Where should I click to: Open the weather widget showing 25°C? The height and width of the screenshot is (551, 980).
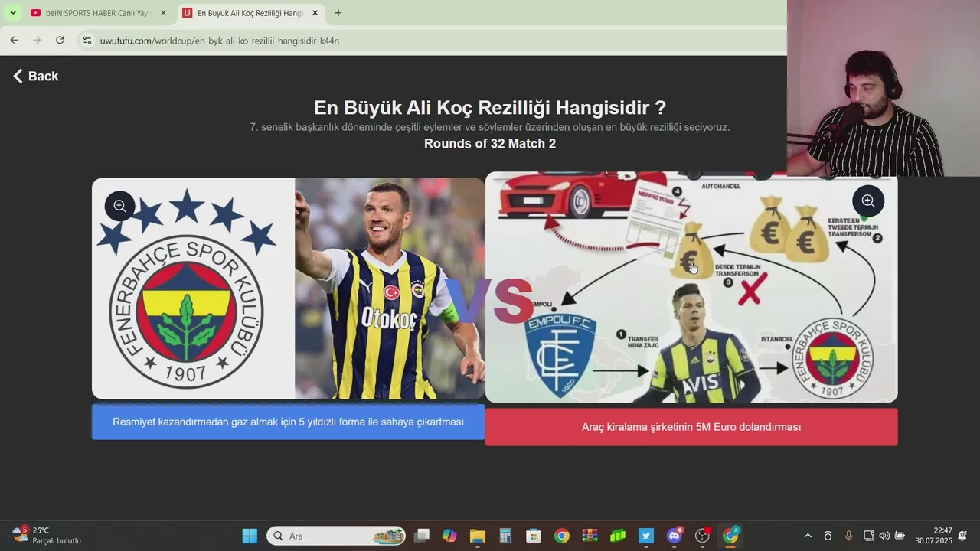point(47,536)
